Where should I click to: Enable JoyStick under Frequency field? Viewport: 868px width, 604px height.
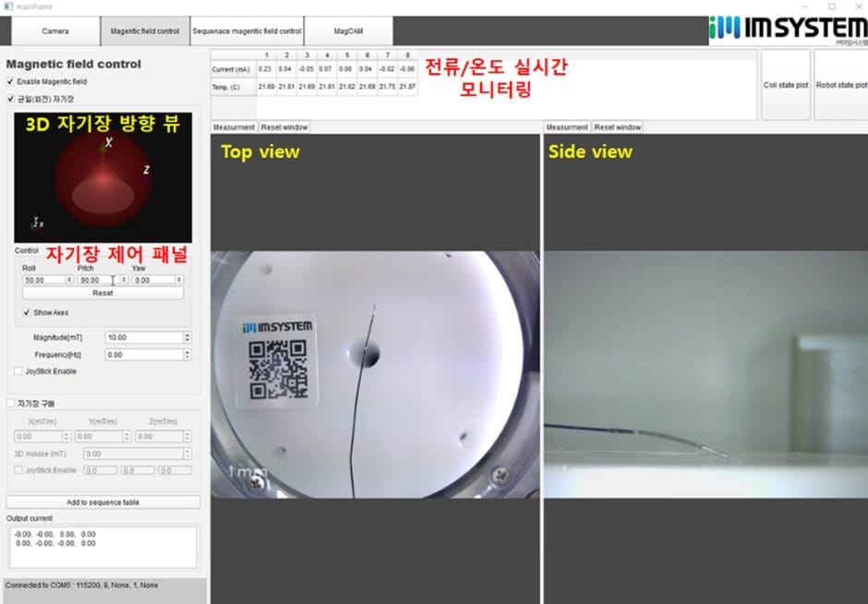coord(18,371)
